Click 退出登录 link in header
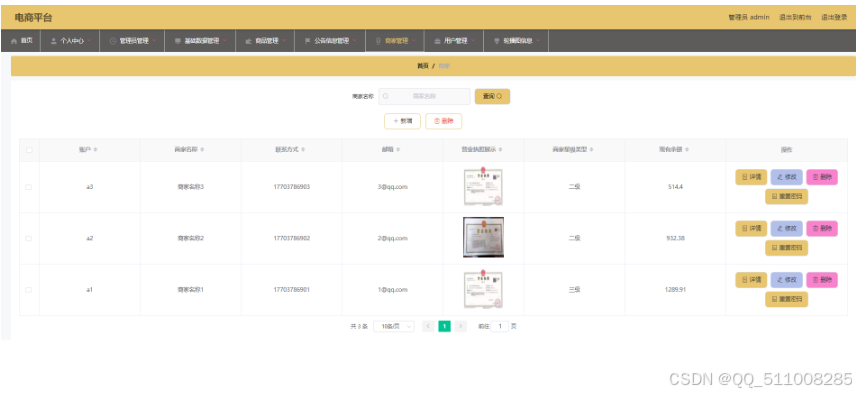This screenshot has width=856, height=394. (834, 17)
